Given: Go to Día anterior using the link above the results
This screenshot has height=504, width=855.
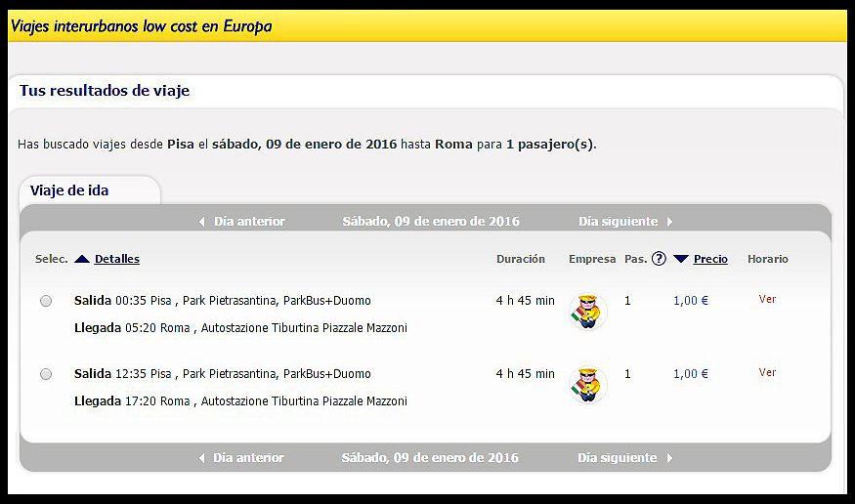Looking at the screenshot, I should [x=249, y=222].
